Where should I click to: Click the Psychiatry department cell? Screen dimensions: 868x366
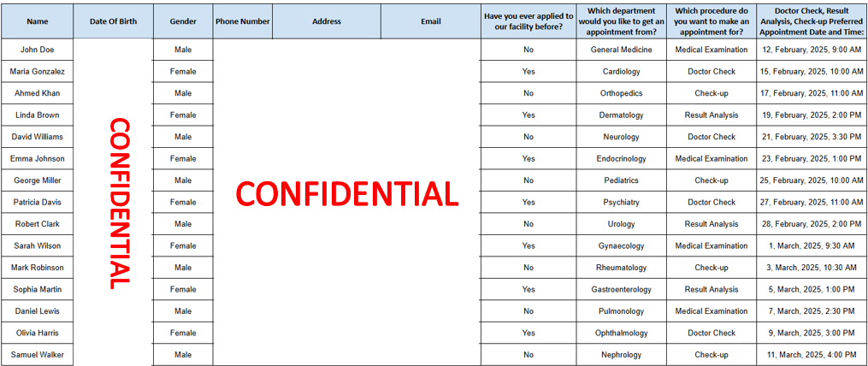click(x=621, y=202)
